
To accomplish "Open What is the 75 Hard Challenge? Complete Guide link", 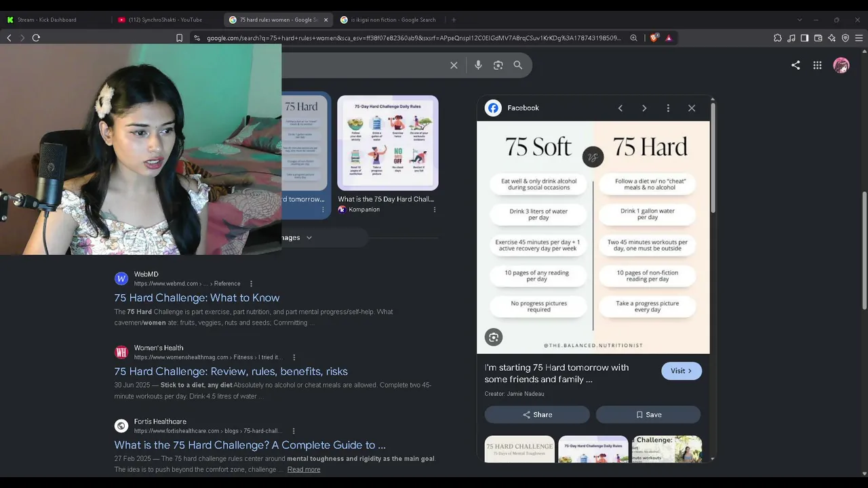I will click(250, 445).
